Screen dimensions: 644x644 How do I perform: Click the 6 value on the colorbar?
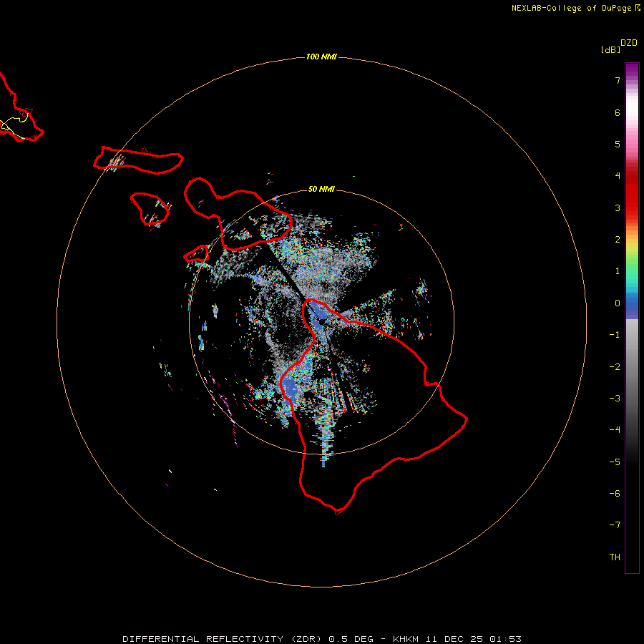(x=618, y=112)
